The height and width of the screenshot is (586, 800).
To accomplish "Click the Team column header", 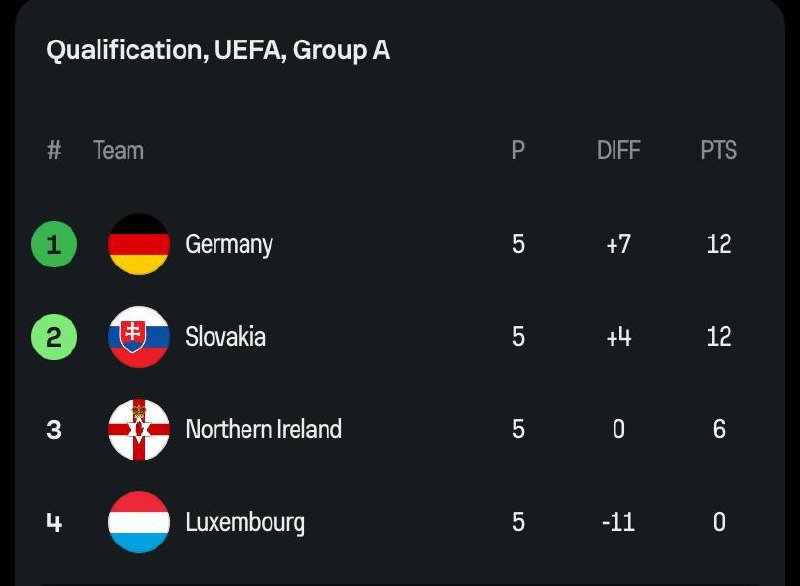I will (x=118, y=151).
